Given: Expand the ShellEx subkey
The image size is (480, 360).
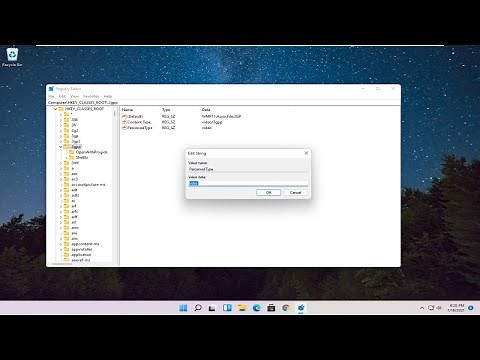Looking at the screenshot, I should [66, 157].
